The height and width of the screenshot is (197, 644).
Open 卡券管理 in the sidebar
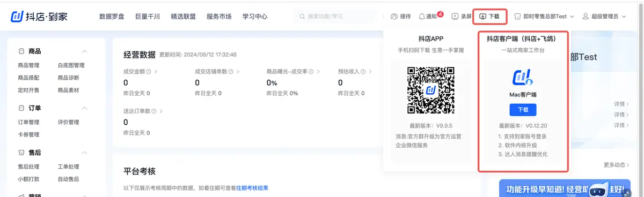point(28,134)
